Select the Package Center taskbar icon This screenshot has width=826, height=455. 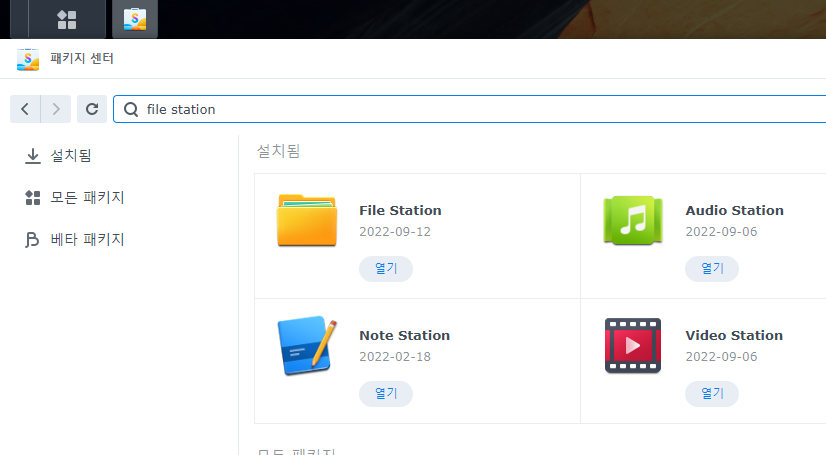(135, 19)
